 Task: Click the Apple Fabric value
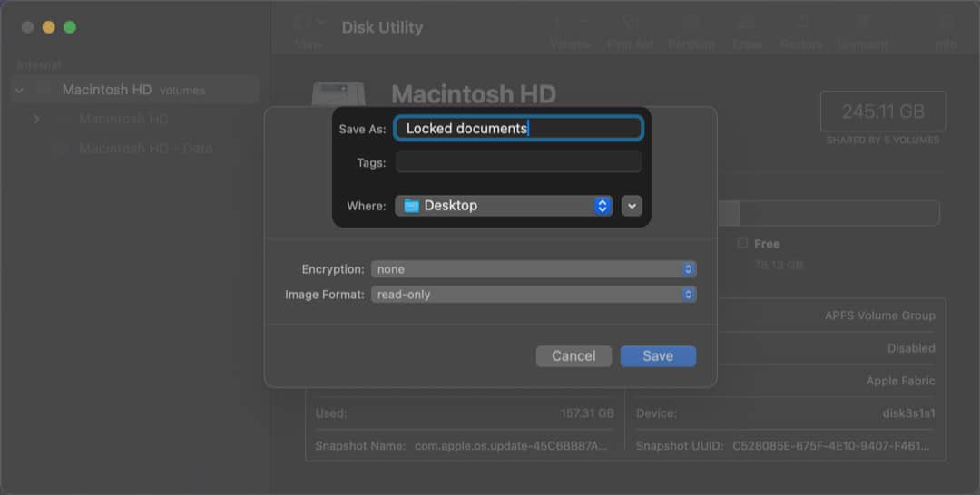click(901, 381)
